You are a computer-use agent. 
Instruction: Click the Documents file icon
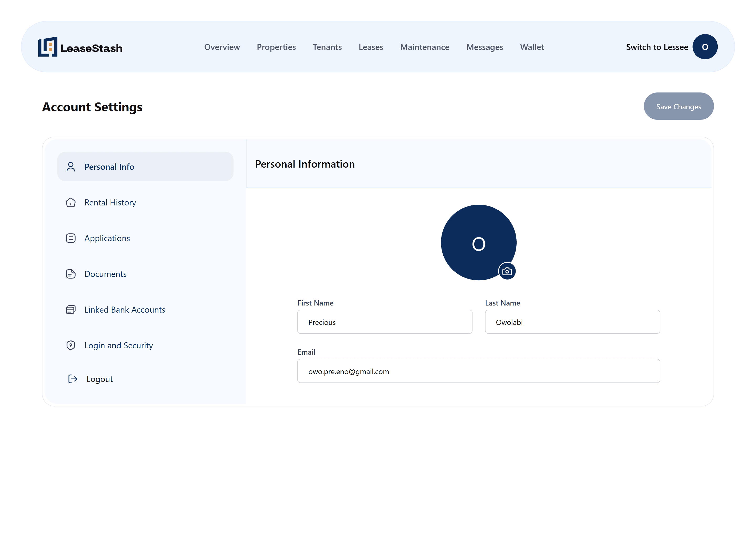[x=71, y=274]
